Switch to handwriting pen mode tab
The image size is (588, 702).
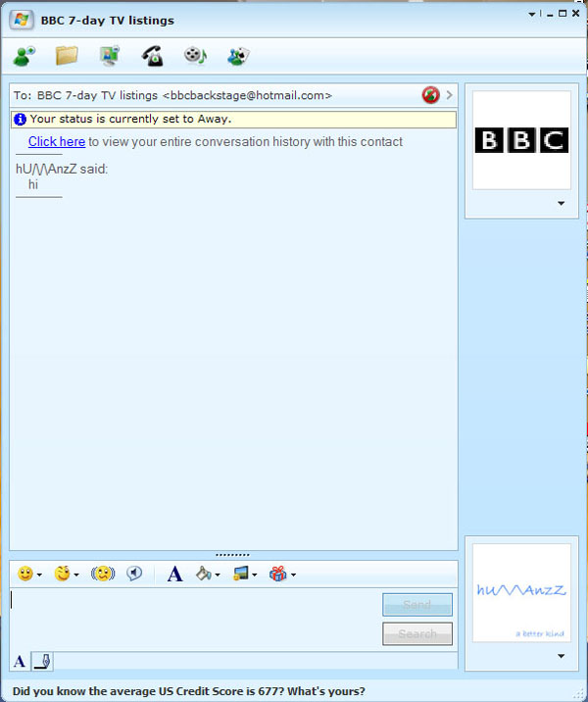[42, 661]
